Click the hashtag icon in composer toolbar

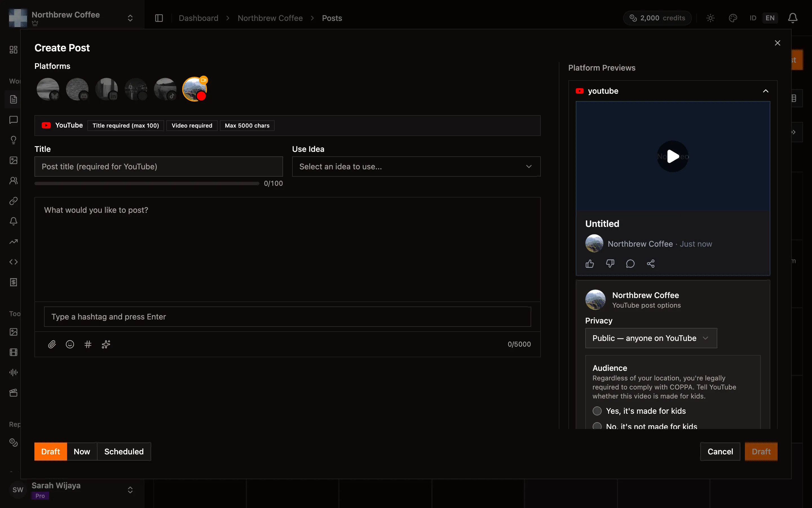(x=88, y=344)
